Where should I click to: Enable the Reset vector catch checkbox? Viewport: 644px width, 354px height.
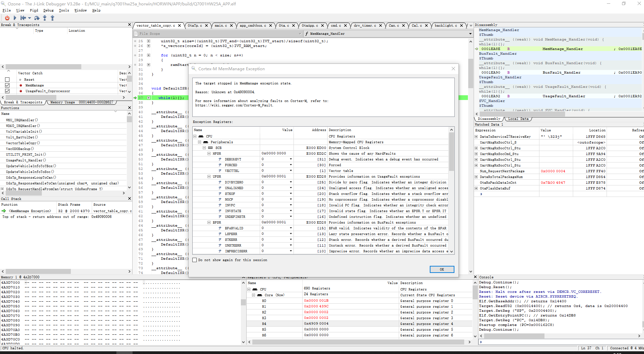pos(7,80)
